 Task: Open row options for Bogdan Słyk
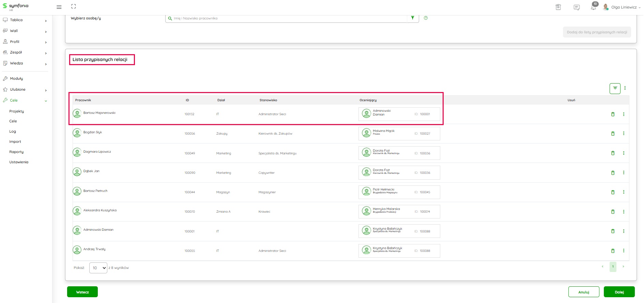[x=624, y=134]
